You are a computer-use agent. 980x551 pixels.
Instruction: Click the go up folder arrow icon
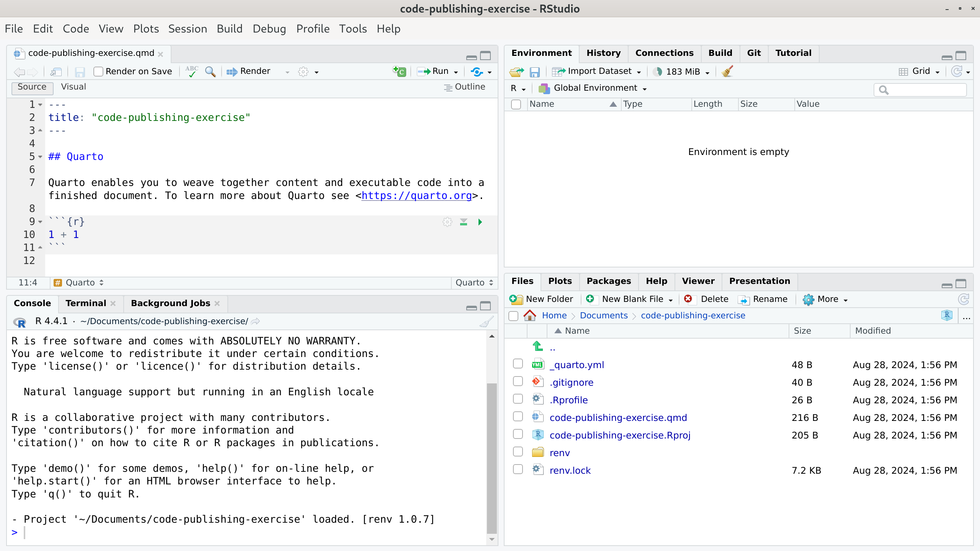(538, 347)
